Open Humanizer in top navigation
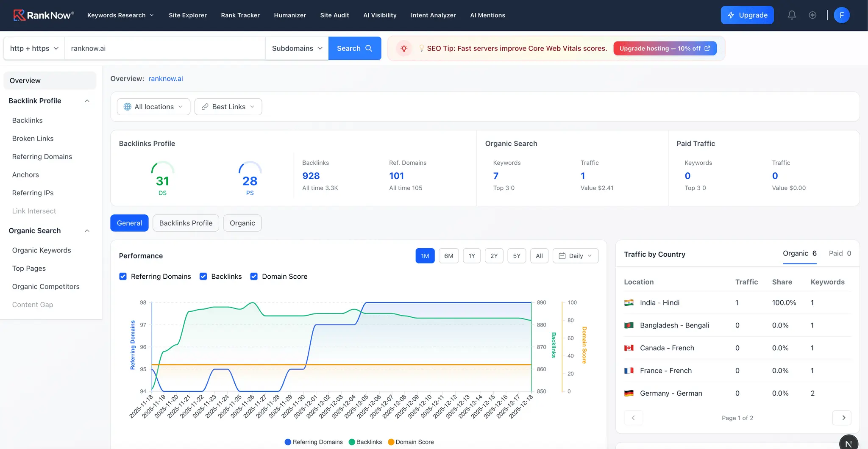The width and height of the screenshot is (868, 449). [290, 15]
